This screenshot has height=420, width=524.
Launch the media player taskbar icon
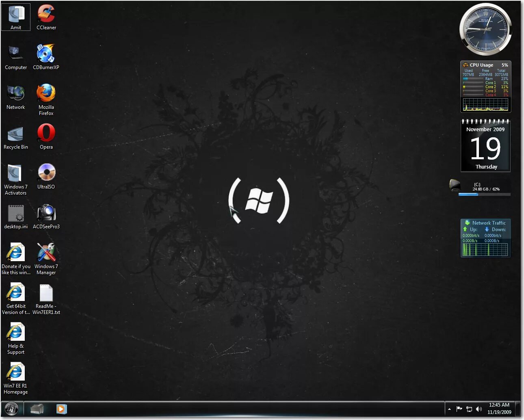pos(61,409)
